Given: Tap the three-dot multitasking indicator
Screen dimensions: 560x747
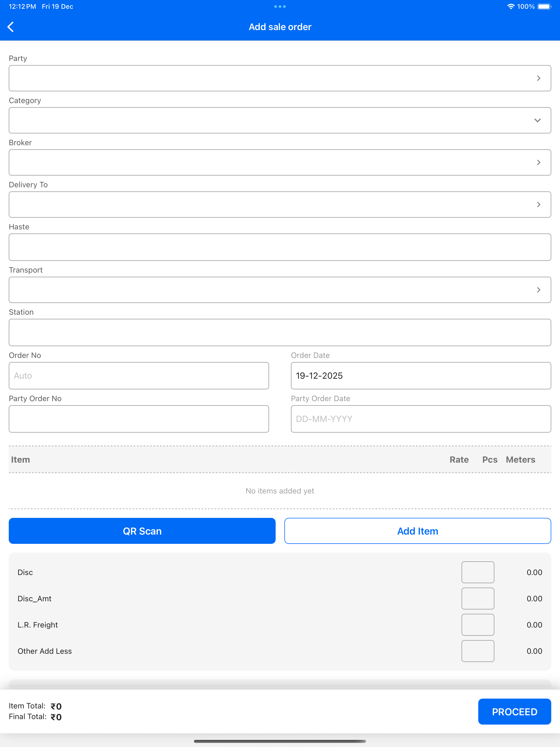Looking at the screenshot, I should [280, 6].
